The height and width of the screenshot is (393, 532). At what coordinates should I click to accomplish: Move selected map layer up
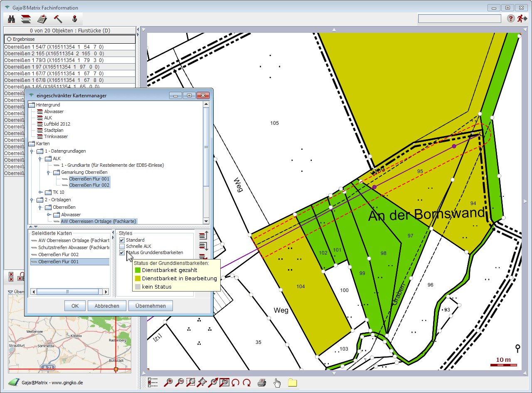203,236
